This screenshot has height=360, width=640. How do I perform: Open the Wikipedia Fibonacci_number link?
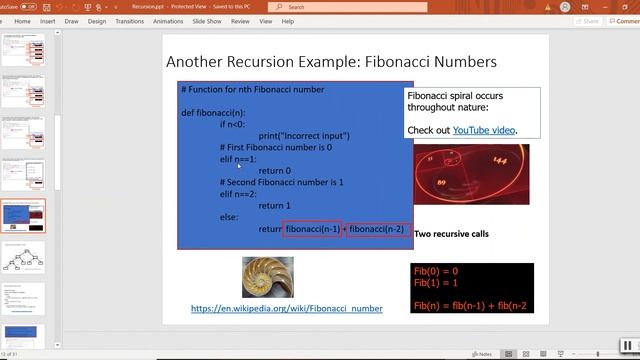pos(287,309)
